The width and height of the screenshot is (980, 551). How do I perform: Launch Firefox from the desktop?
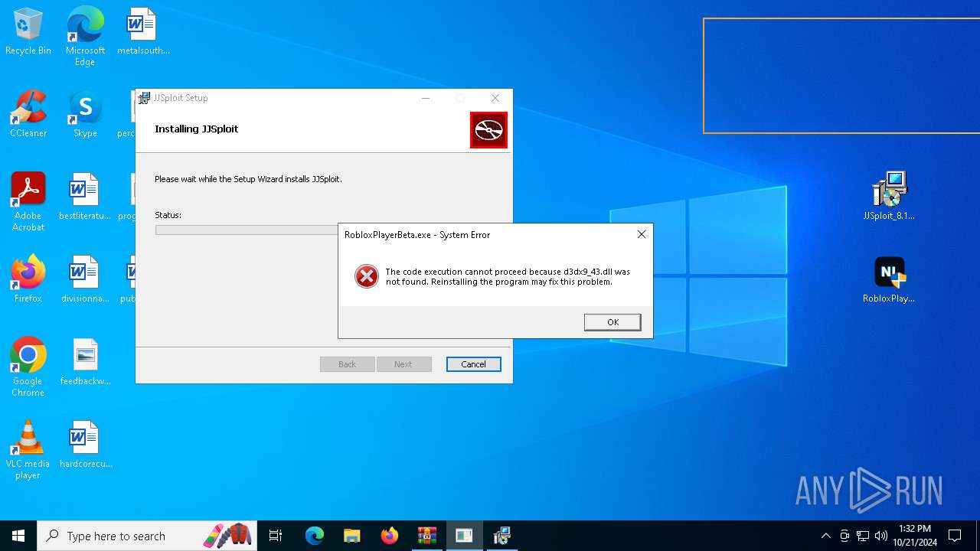[28, 279]
